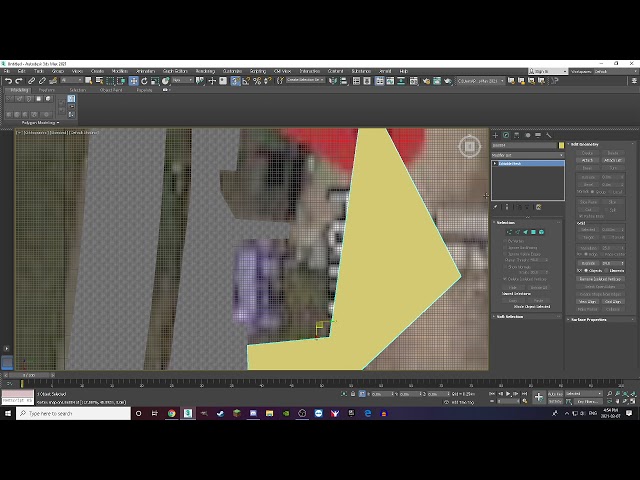The width and height of the screenshot is (640, 480).
Task: Open the Reference Coordinate System dropdown
Action: coord(182,80)
